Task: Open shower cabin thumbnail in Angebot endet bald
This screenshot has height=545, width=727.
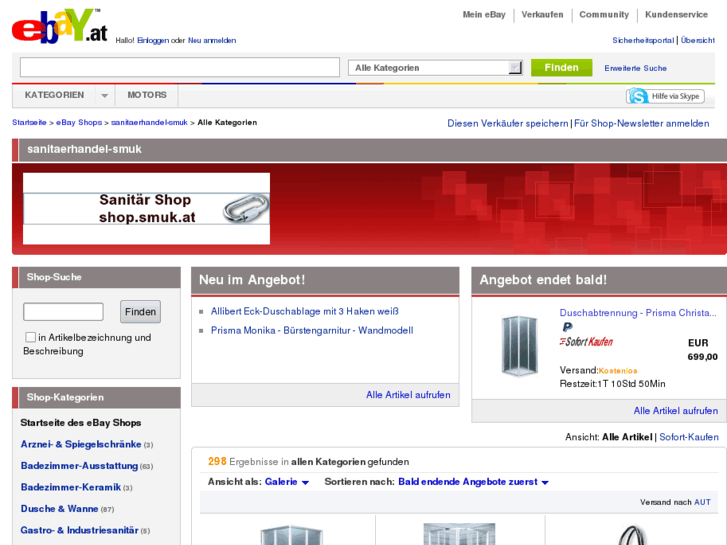Action: click(x=519, y=346)
